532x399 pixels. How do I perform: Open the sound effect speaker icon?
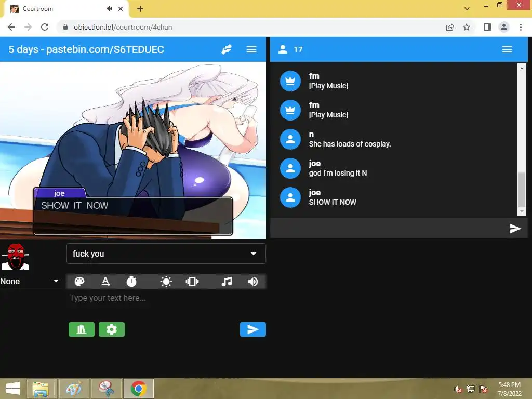pos(253,282)
